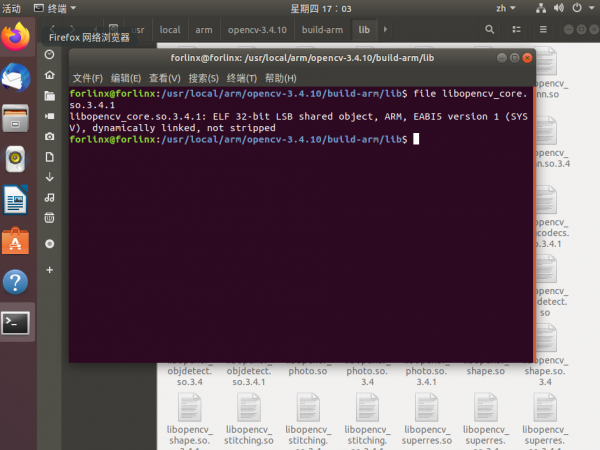Click the opencv-3.4.10 path breadcrumb
This screenshot has width=600, height=450.
coord(253,30)
